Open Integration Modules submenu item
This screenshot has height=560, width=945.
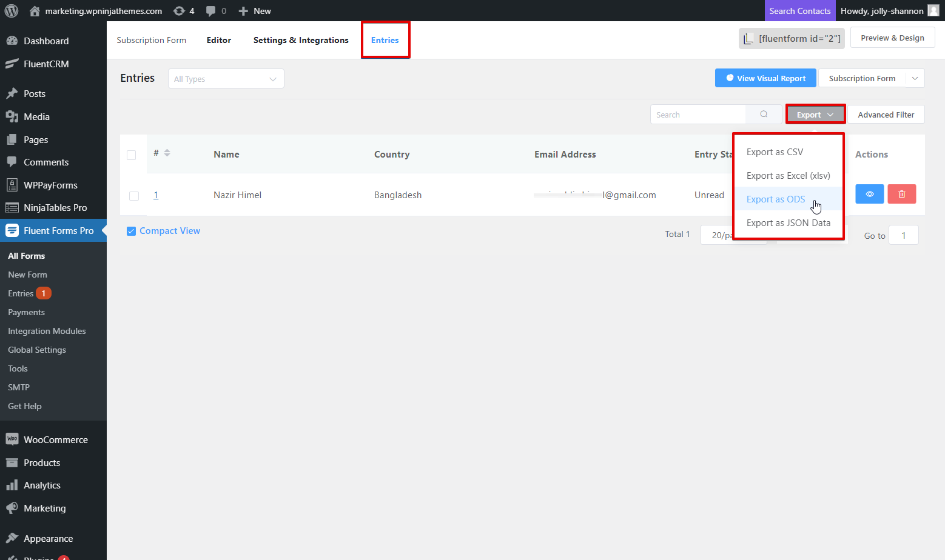[x=47, y=331]
